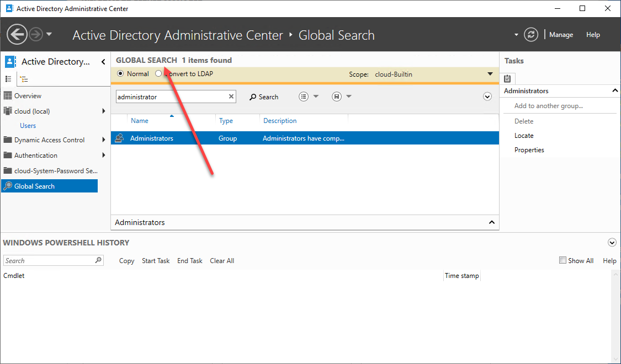Expand Dynamic Access Control arrow

104,140
